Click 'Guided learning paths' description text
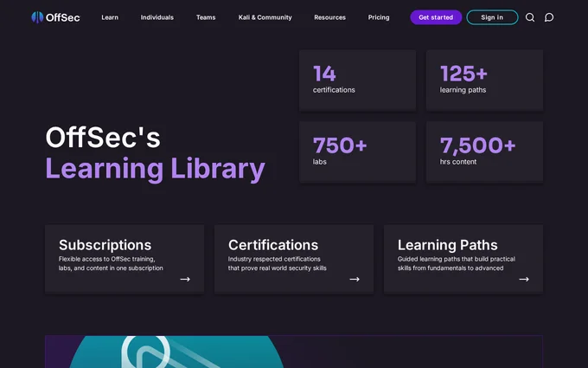 (456, 263)
